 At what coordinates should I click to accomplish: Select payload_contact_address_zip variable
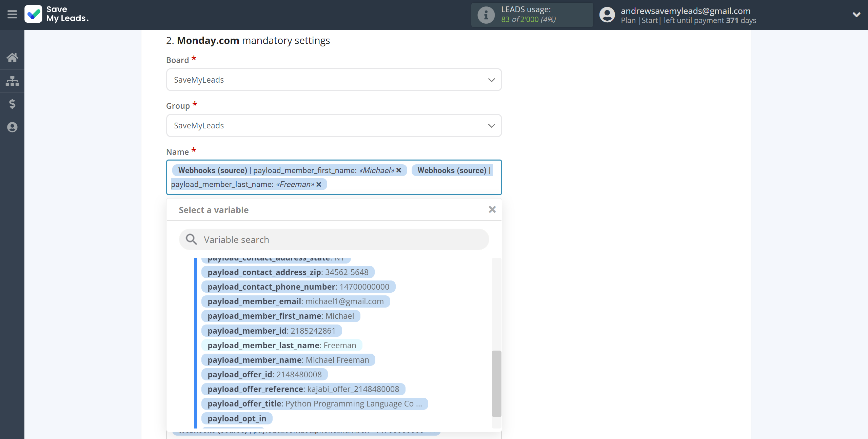point(288,272)
